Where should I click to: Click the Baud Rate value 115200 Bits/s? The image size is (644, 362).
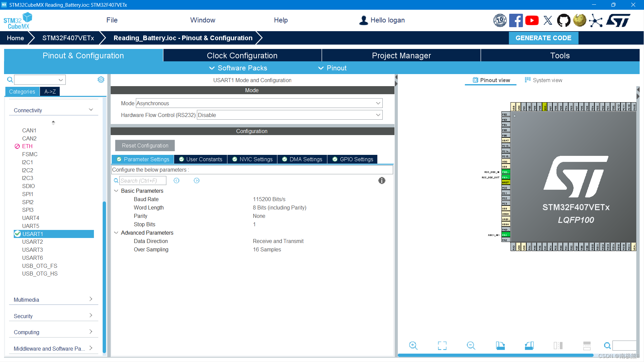coord(269,199)
